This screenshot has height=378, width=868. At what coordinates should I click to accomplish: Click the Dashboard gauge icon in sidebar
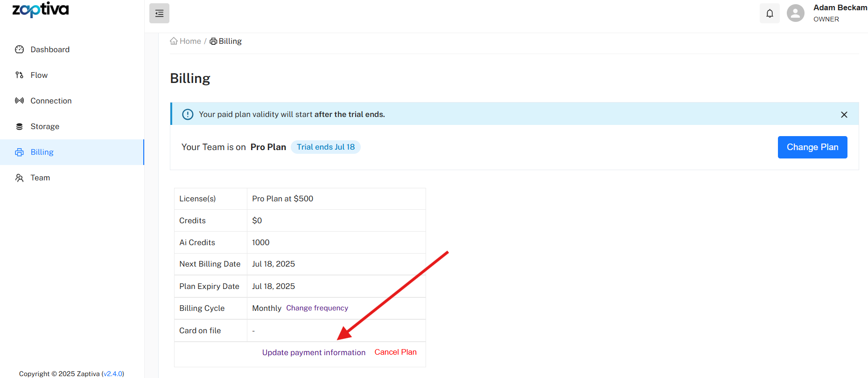point(19,49)
